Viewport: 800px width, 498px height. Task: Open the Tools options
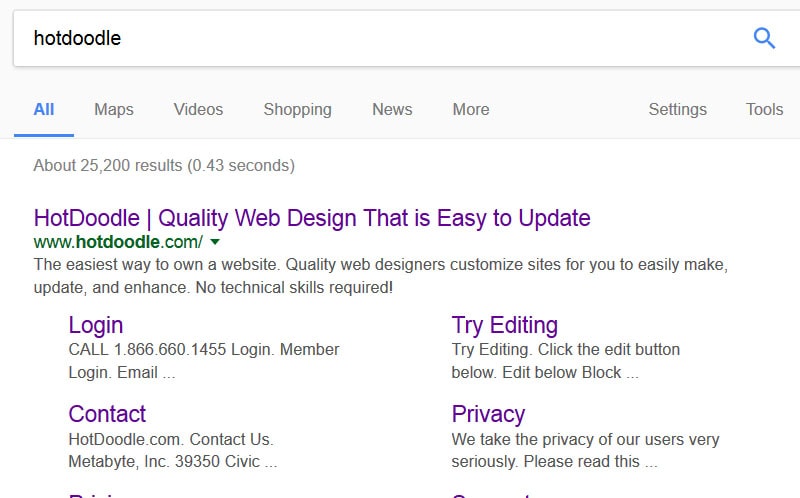coord(764,109)
